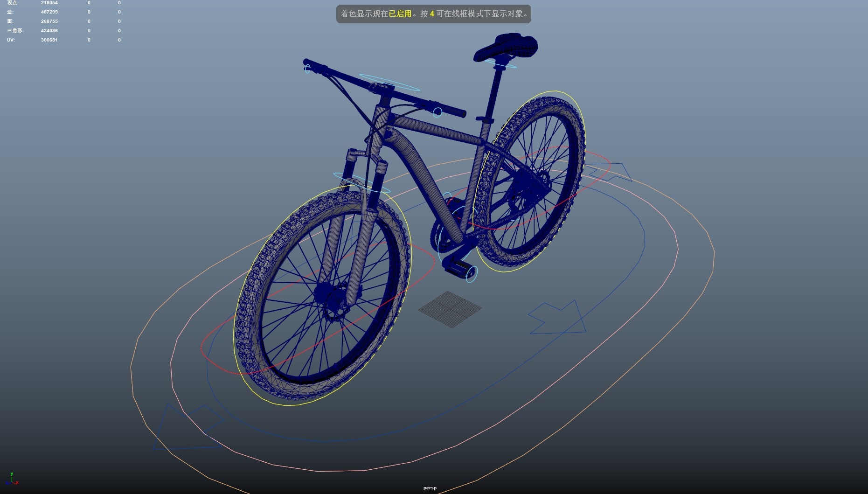Select the cyan control circle around the pedal

pyautogui.click(x=472, y=274)
